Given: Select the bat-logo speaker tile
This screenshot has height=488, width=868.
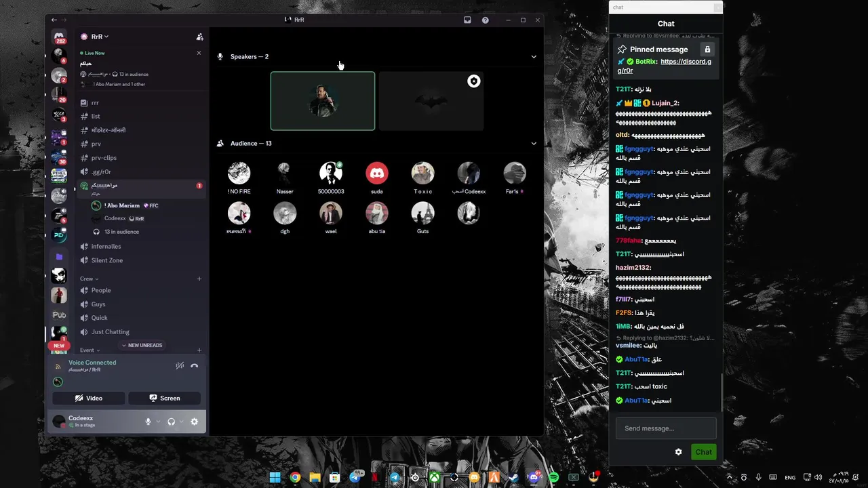Looking at the screenshot, I should [431, 101].
